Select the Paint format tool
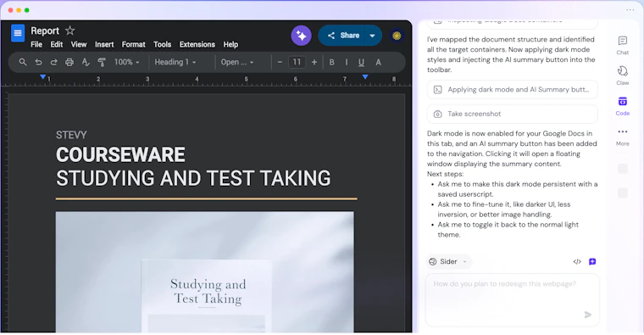This screenshot has height=335, width=644. coord(102,62)
